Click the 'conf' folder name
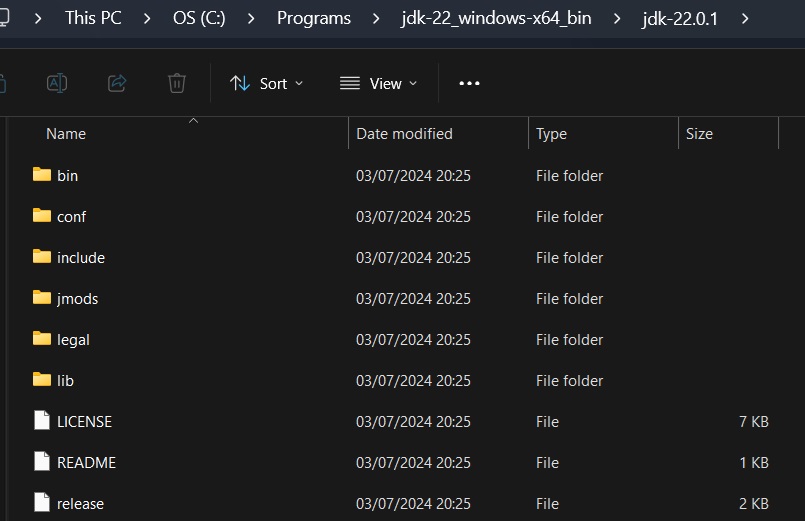Viewport: 805px width, 521px height. pyautogui.click(x=71, y=217)
